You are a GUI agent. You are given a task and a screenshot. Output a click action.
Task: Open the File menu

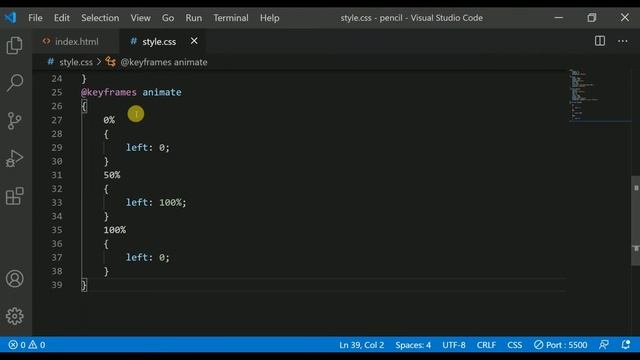click(x=35, y=18)
